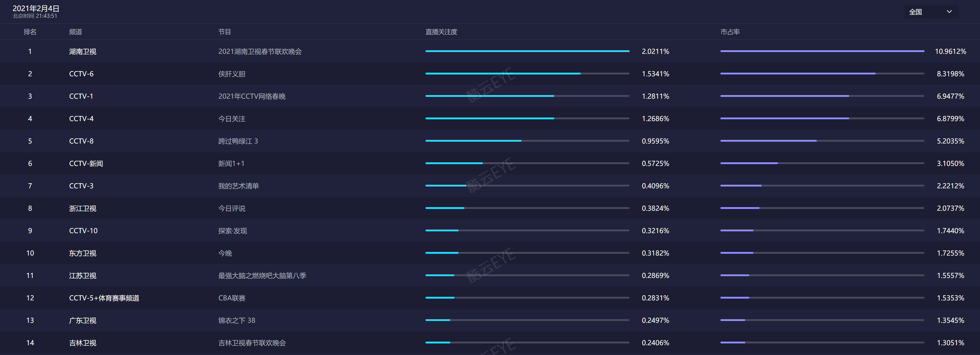Click program 探索·发现

point(232,231)
